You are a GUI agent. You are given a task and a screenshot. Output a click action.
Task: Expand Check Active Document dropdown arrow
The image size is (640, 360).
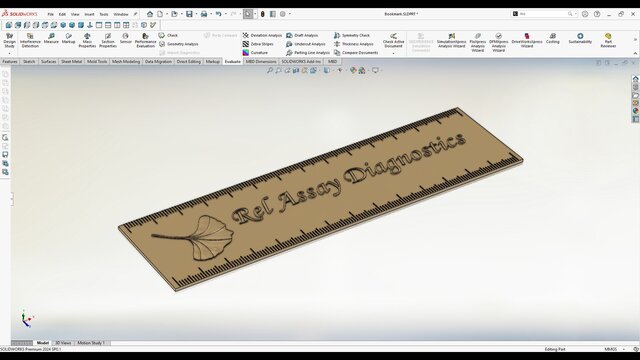pos(393,53)
